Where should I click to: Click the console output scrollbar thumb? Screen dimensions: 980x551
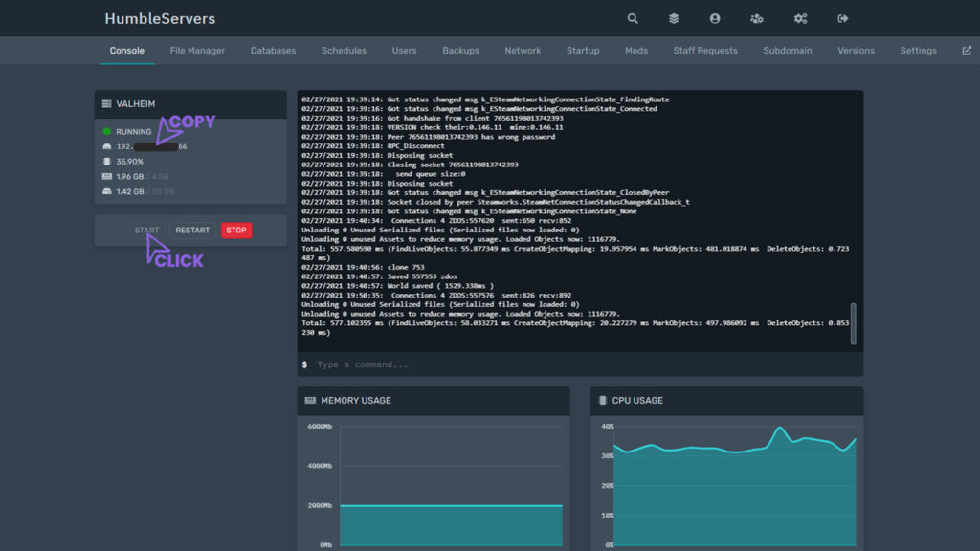pos(853,323)
